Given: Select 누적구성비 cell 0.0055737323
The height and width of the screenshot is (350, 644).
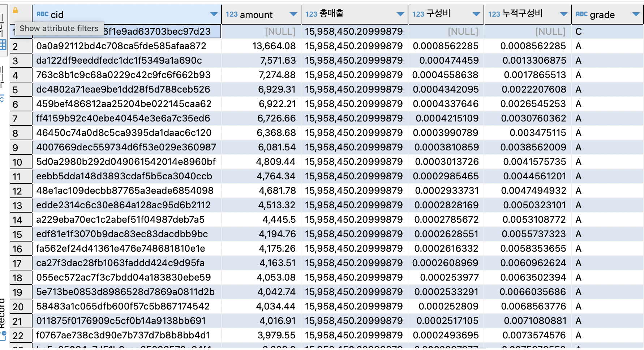Looking at the screenshot, I should coord(527,234).
